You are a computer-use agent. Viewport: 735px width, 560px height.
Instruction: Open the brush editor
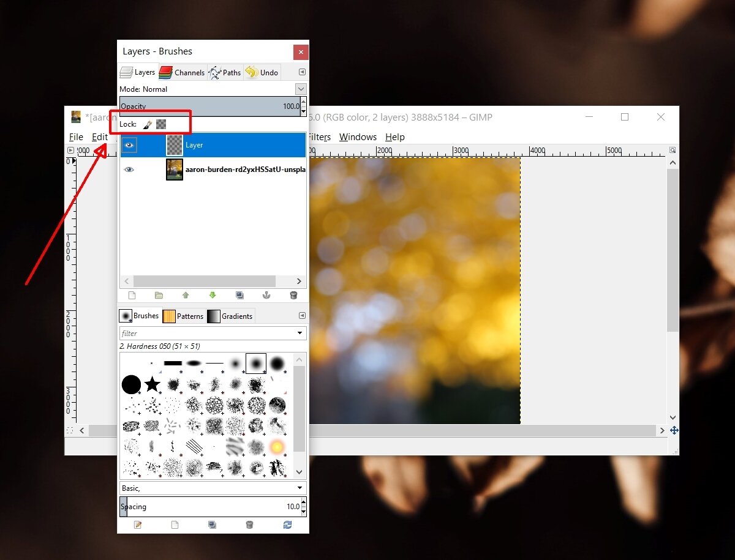click(x=137, y=525)
